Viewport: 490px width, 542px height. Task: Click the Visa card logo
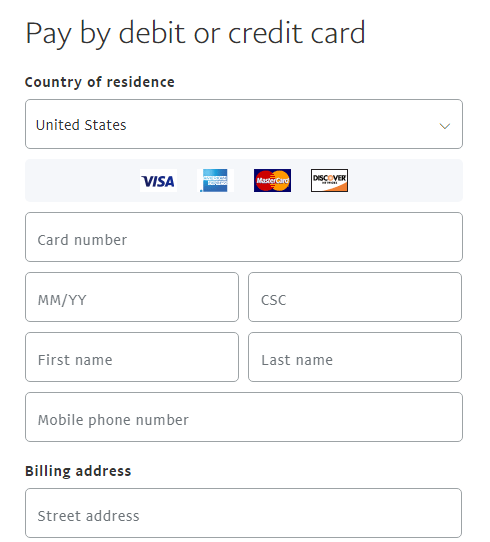(158, 180)
